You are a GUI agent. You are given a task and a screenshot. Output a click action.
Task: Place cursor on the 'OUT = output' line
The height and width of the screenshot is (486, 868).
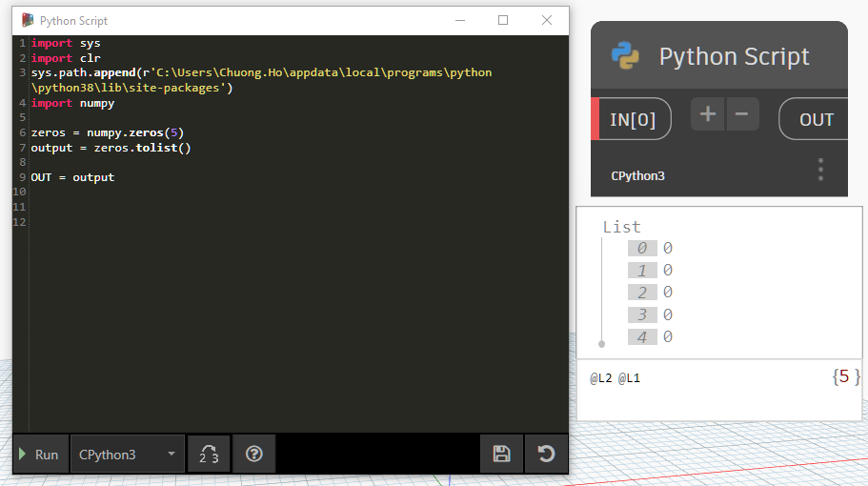pos(72,177)
